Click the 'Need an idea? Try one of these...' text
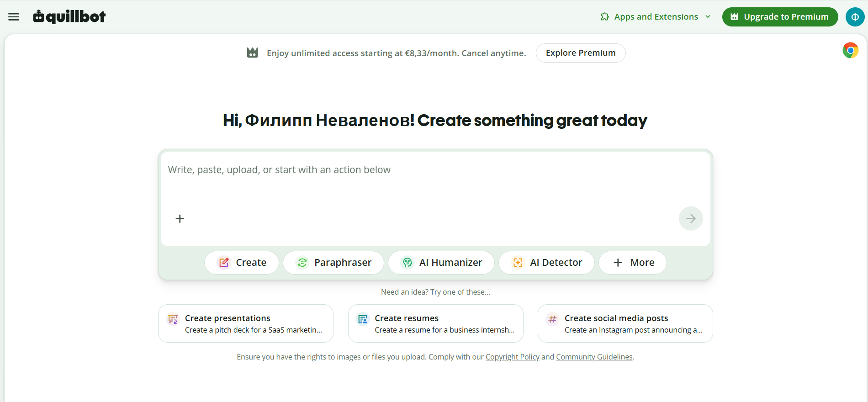The width and height of the screenshot is (868, 402). pos(435,292)
